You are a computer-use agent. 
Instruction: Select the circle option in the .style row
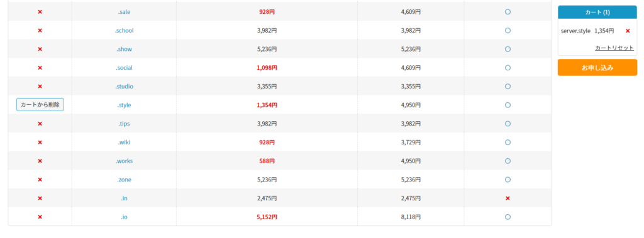click(508, 105)
